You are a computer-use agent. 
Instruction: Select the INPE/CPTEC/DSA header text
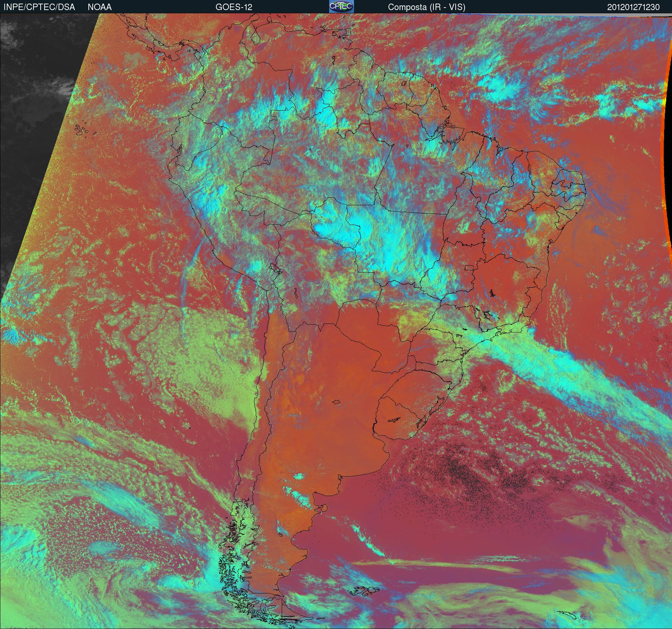[x=39, y=7]
